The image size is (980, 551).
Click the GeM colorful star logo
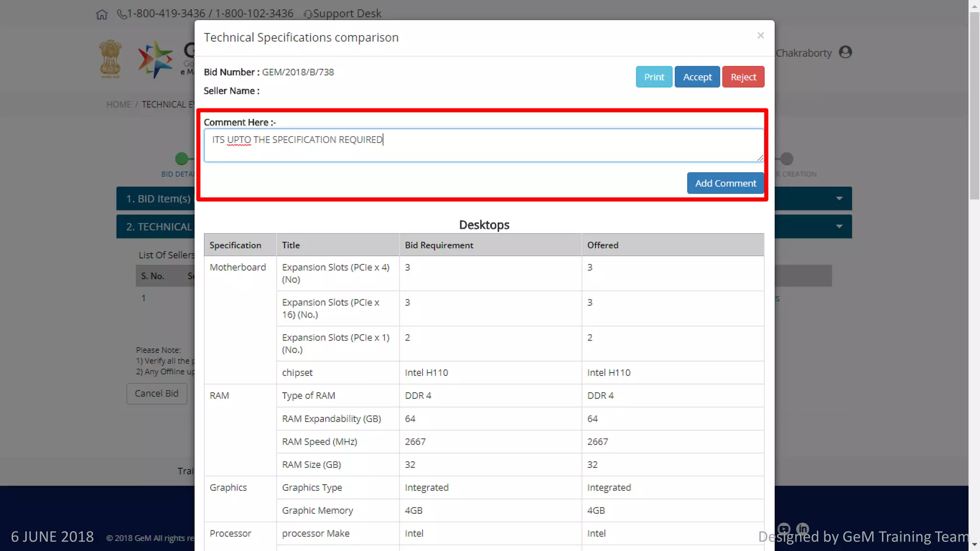(155, 59)
